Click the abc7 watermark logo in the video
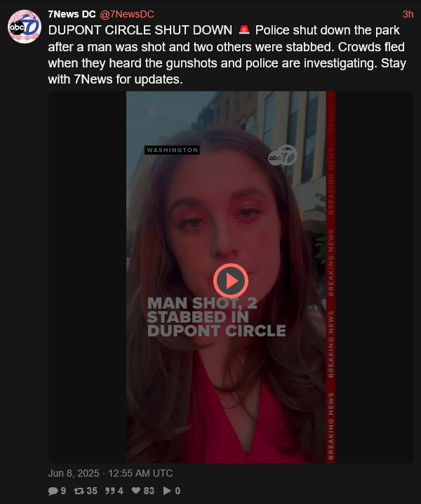The image size is (421, 504). point(283,156)
